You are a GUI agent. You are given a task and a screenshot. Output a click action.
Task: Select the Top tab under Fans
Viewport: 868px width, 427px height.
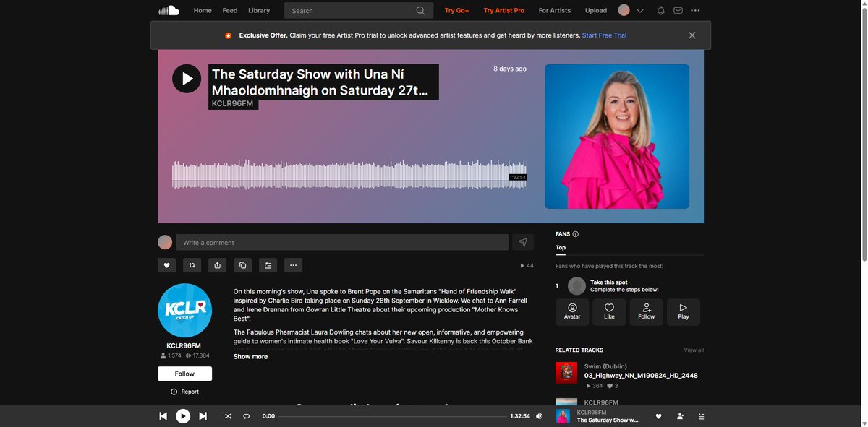click(561, 248)
